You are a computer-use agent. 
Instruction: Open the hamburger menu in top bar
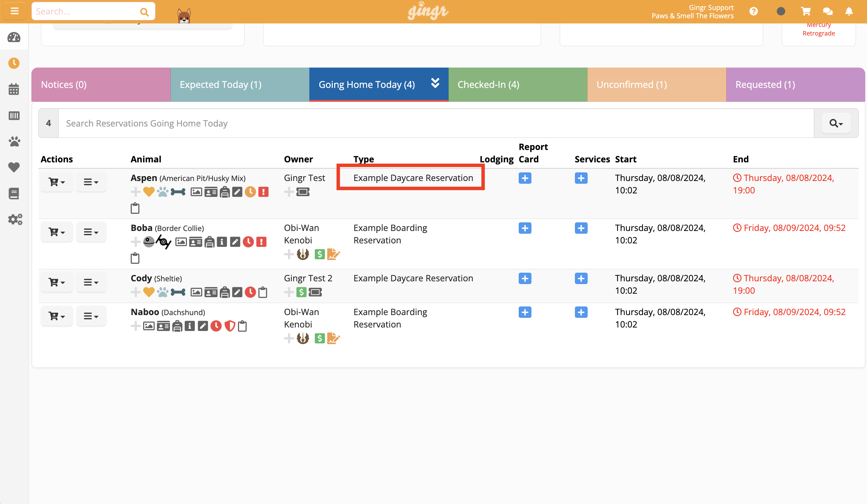click(x=14, y=11)
